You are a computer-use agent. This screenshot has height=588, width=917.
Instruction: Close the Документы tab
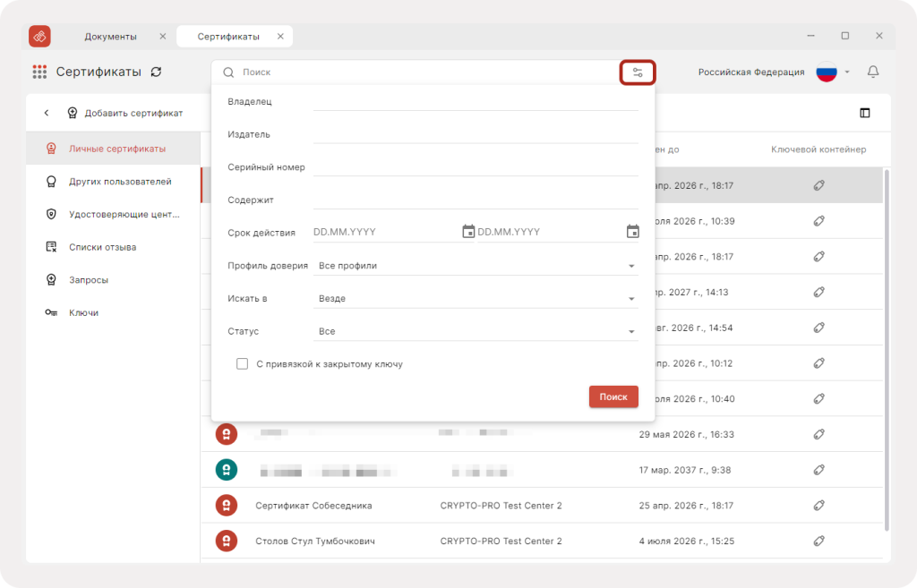[x=163, y=36]
